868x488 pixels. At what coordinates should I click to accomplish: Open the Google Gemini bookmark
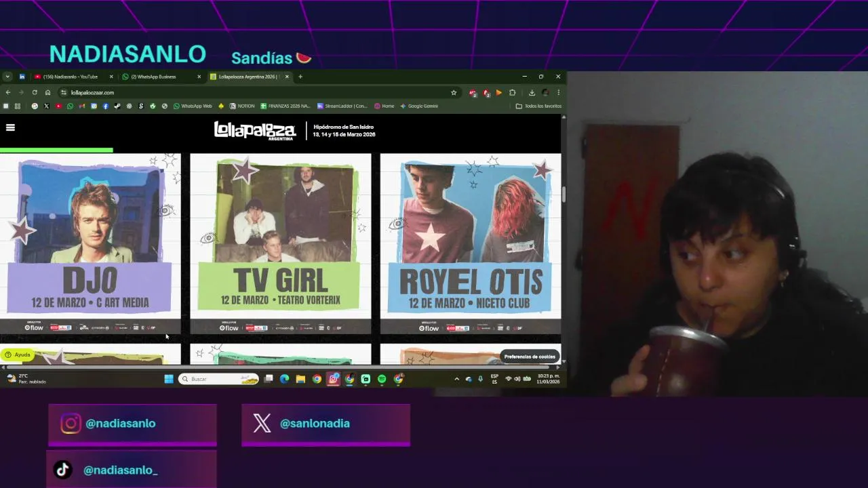[x=419, y=106]
